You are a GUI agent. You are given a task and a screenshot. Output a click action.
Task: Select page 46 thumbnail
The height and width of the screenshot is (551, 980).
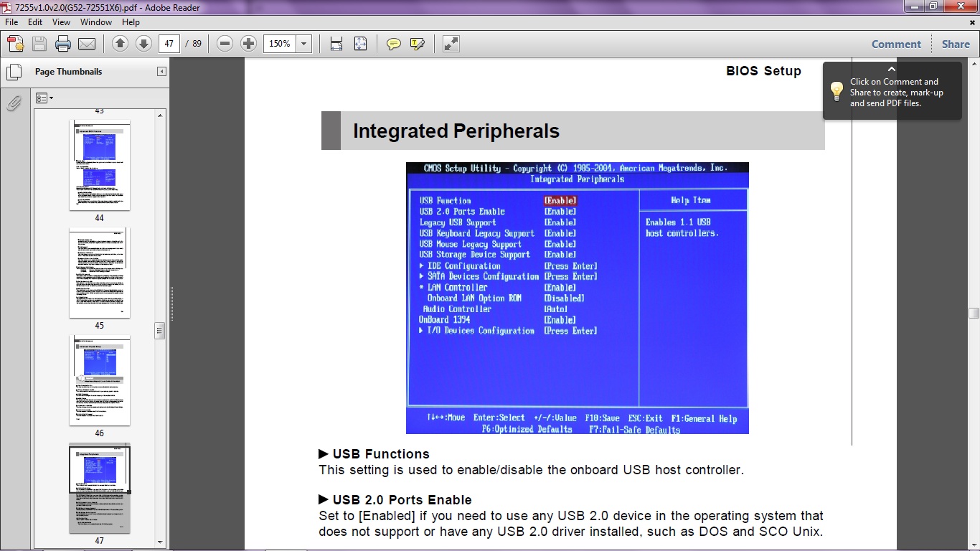100,381
